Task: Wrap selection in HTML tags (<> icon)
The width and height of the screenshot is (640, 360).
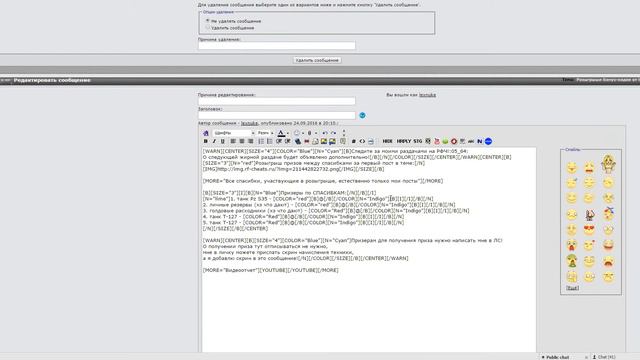Action: click(x=362, y=141)
